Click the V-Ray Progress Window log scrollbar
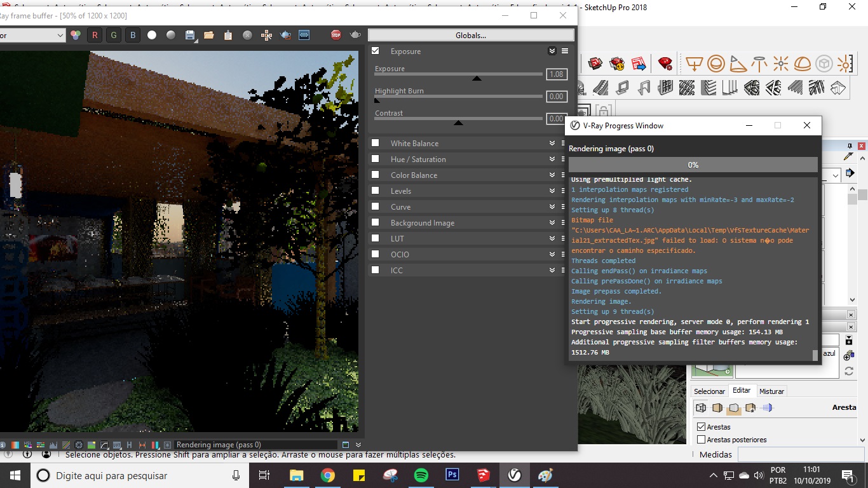 [815, 356]
